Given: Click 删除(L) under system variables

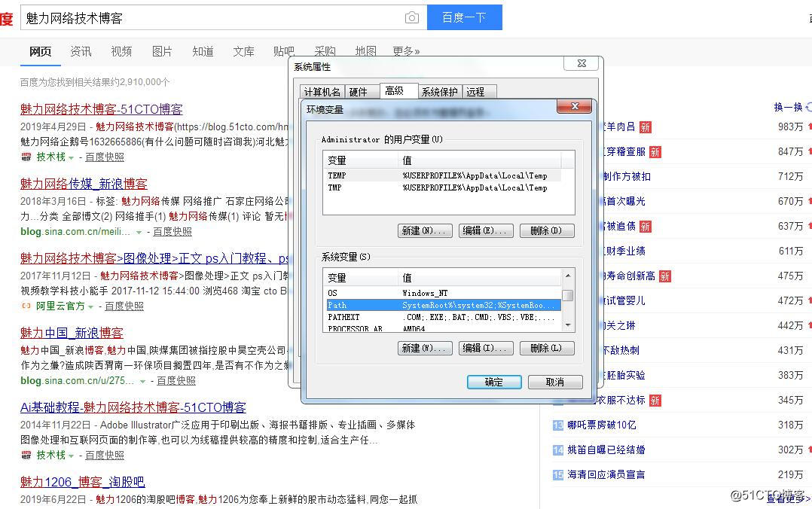Looking at the screenshot, I should [547, 348].
